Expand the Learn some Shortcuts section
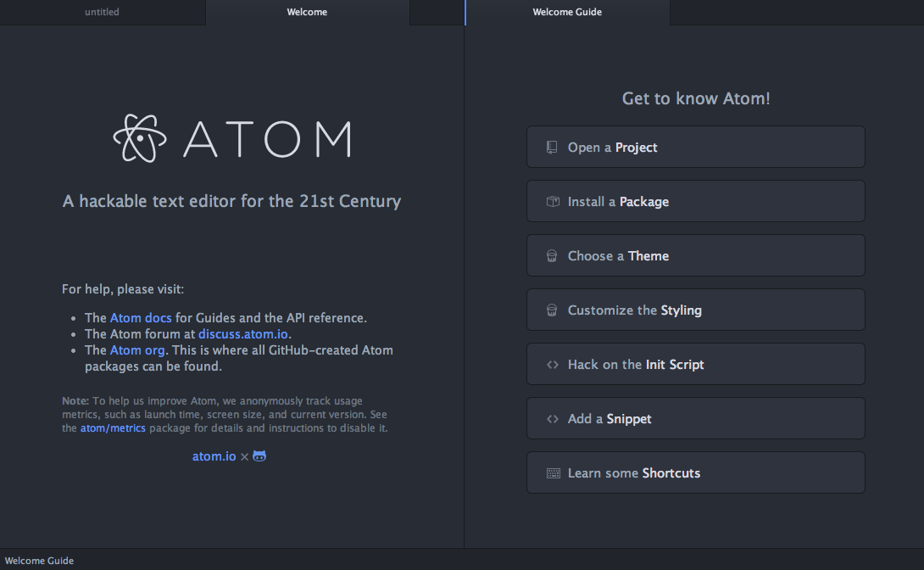This screenshot has width=924, height=570. tap(695, 472)
